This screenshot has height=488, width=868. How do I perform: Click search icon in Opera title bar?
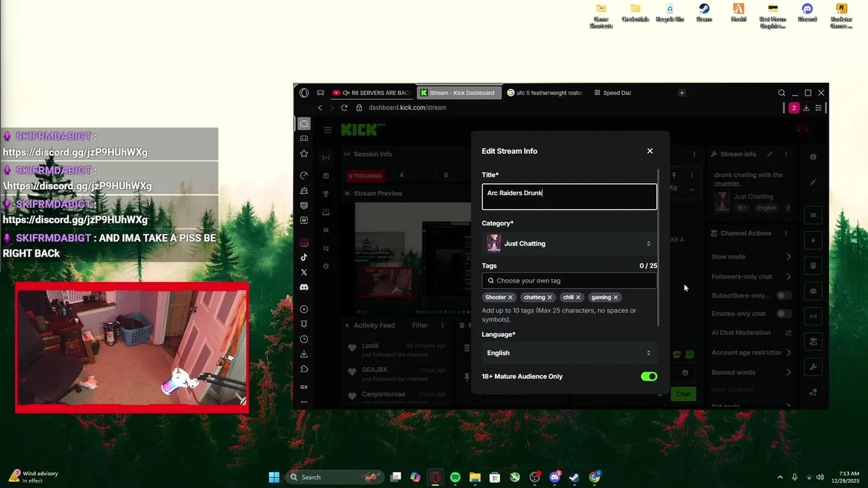tap(781, 93)
